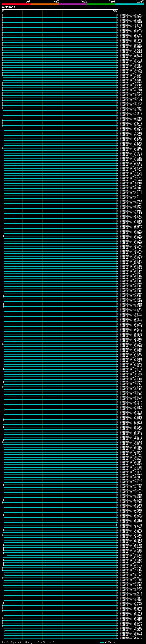Open hit UniRef100_Q8H135

pos(131,18)
